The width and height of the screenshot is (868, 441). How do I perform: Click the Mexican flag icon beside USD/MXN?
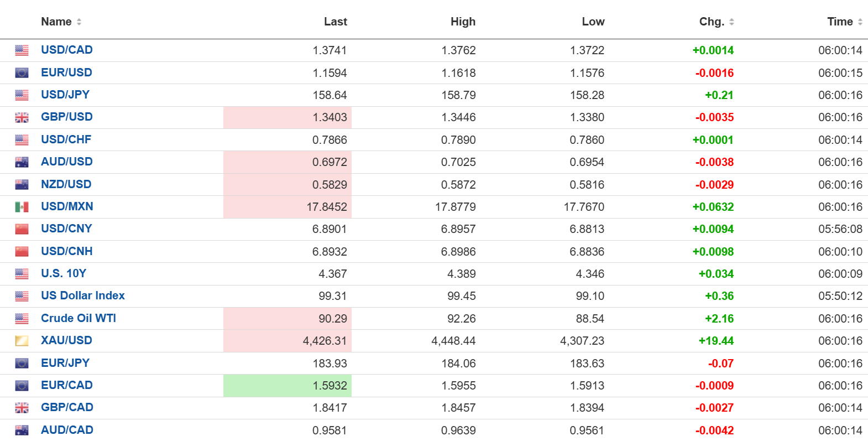[22, 207]
